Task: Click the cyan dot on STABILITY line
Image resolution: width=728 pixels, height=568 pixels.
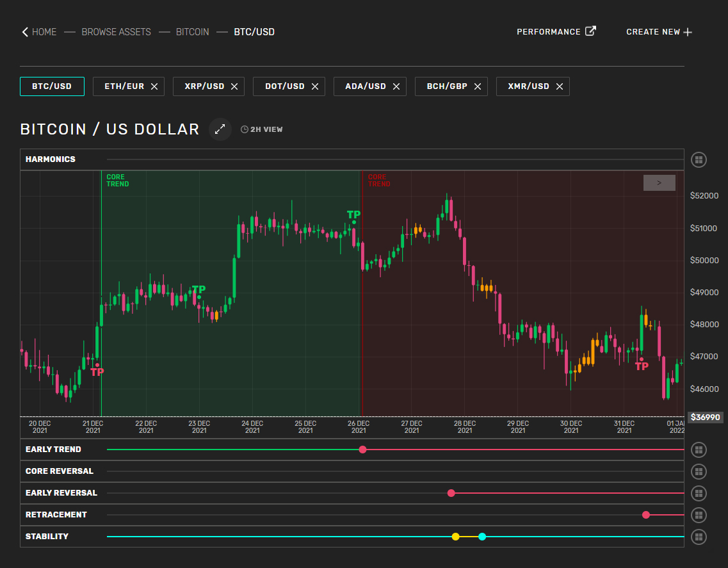Action: click(x=482, y=537)
